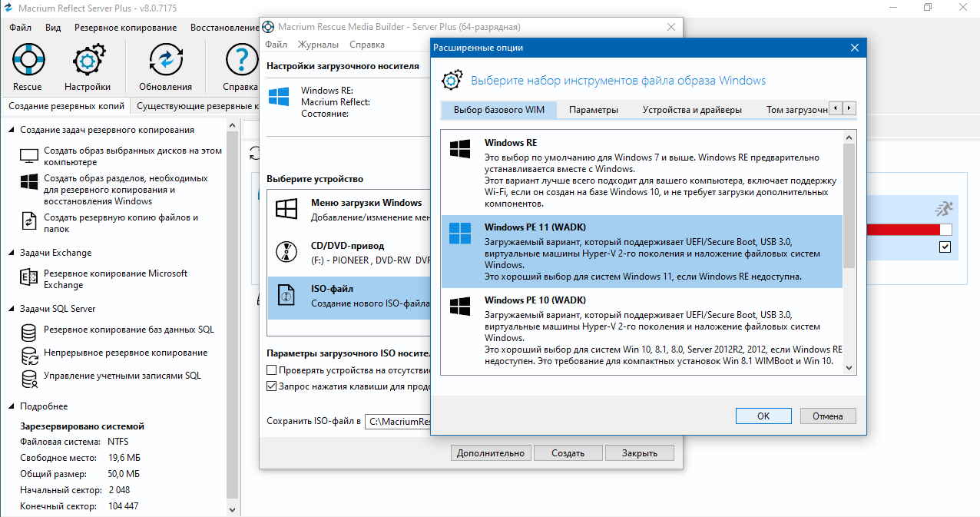This screenshot has width=980, height=517.
Task: Click the Microsoft Exchange backup icon
Action: (x=29, y=278)
